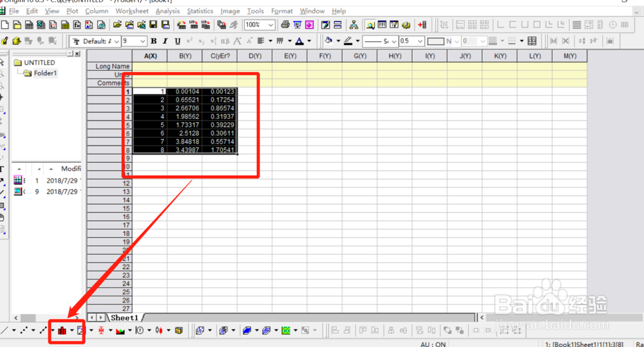
Task: Select the B(Y) column header
Action: point(185,56)
